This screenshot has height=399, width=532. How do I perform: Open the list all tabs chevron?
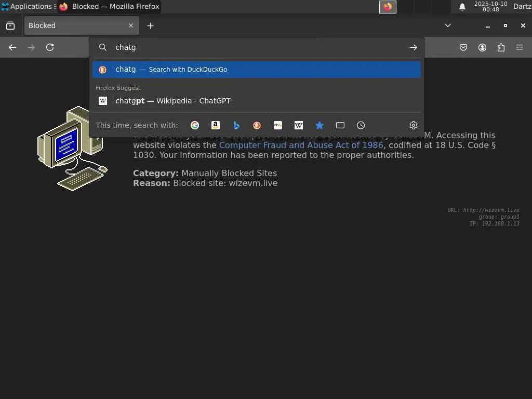[x=448, y=25]
